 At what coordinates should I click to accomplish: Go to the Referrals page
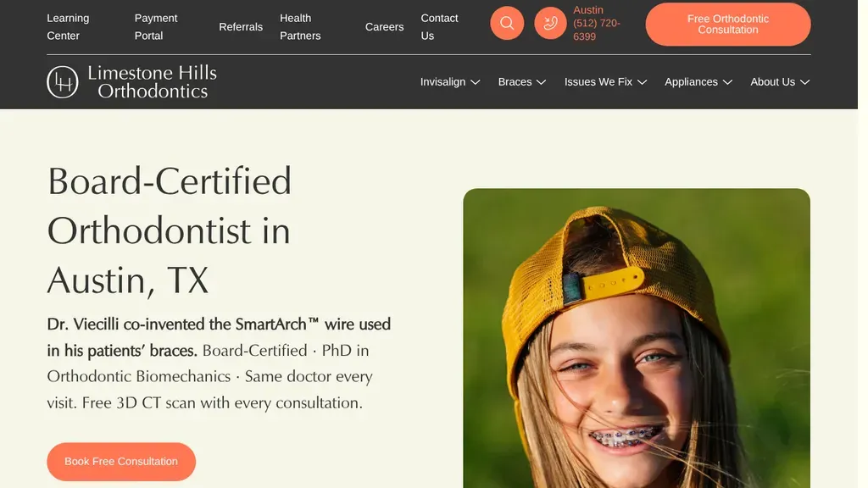240,26
